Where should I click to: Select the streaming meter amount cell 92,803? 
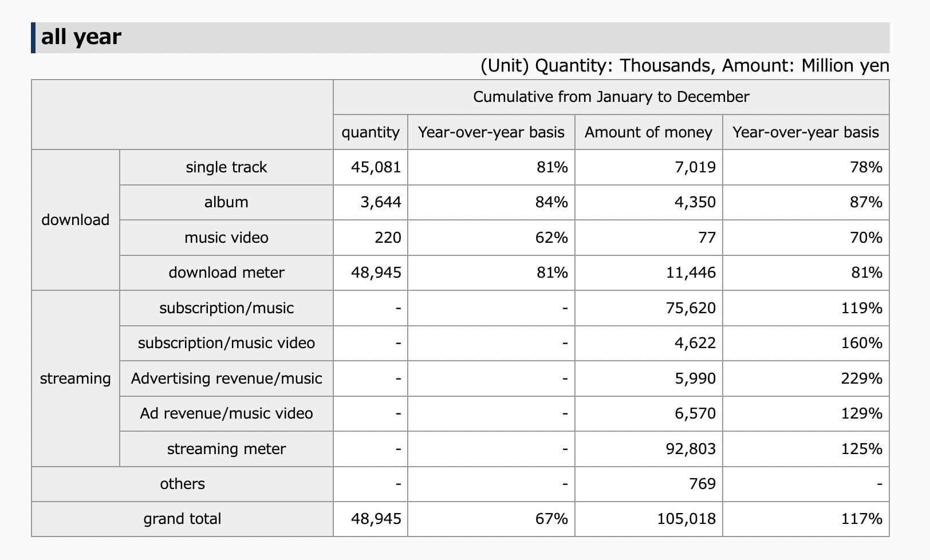click(x=691, y=449)
